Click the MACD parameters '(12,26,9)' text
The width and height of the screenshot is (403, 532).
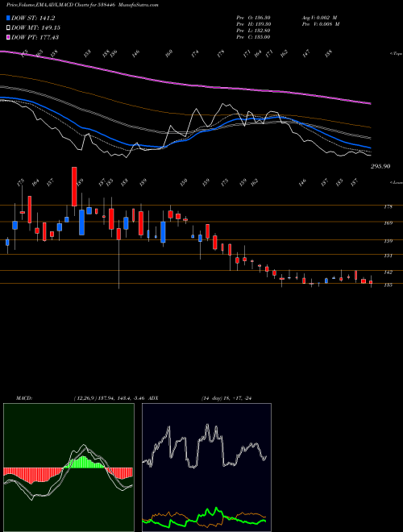pyautogui.click(x=85, y=397)
